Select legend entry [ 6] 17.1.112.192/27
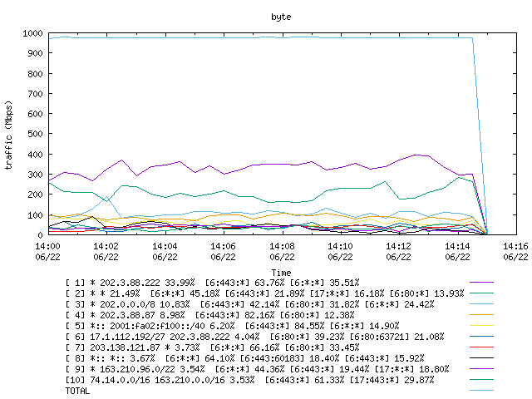This screenshot has height=399, width=532. pyautogui.click(x=255, y=337)
